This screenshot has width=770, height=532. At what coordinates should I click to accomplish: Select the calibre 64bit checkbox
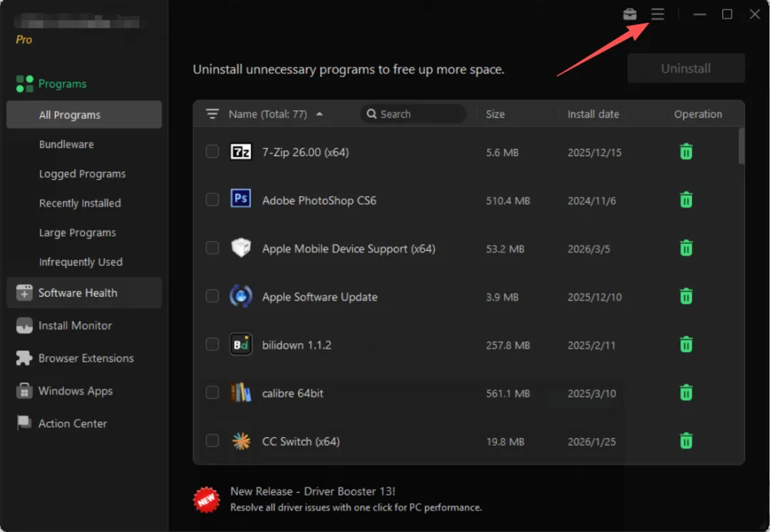(x=212, y=392)
